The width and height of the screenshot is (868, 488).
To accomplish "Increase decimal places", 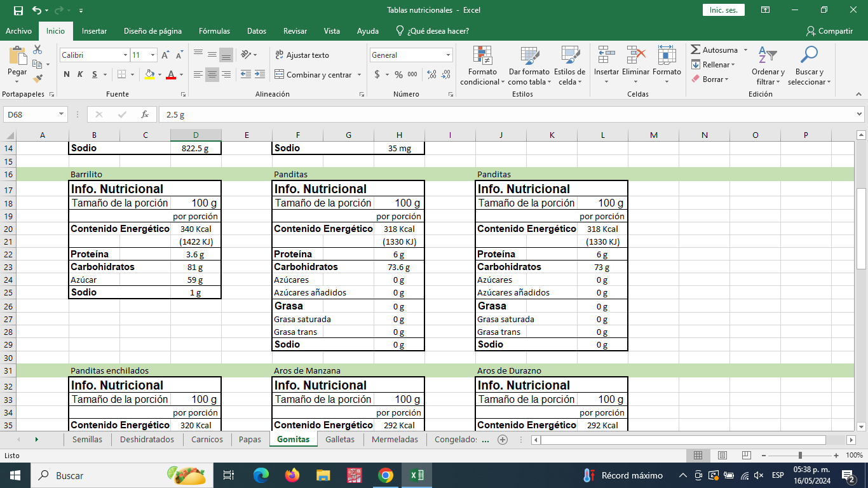I will (x=432, y=74).
